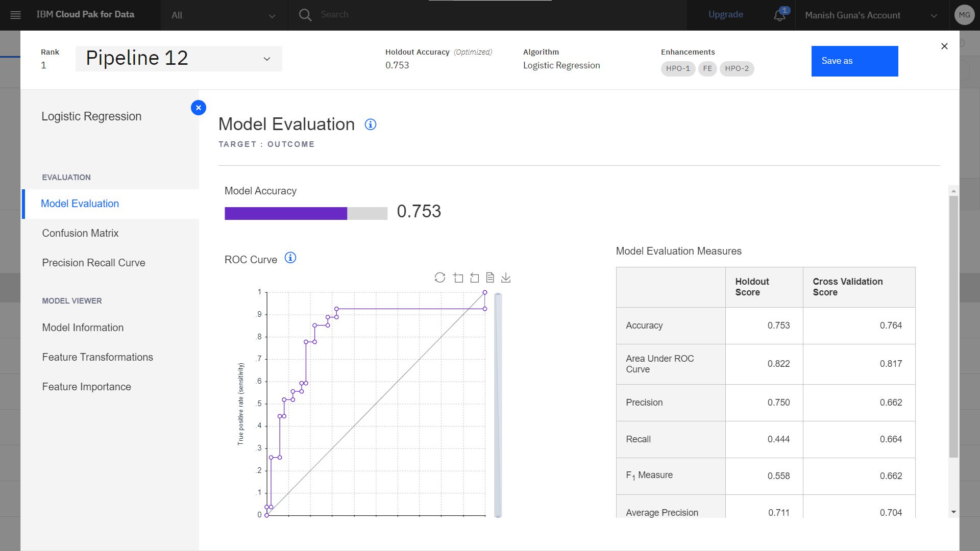Viewport: 980px width, 551px height.
Task: Click holdout Precision value 0.750
Action: (778, 403)
